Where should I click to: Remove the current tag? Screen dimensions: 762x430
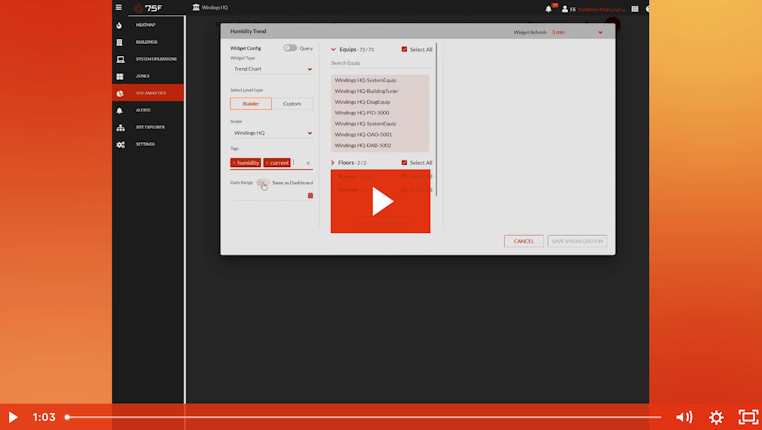267,163
